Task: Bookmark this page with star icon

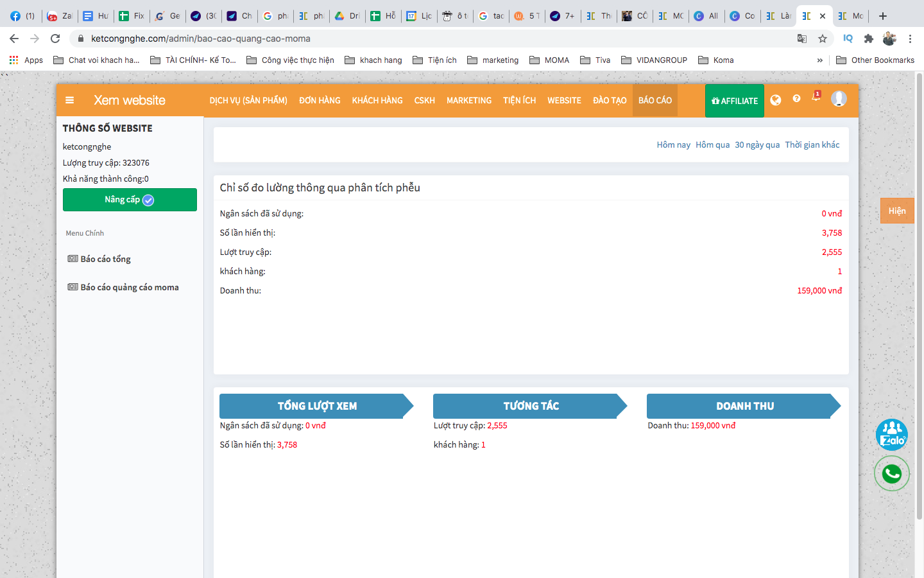Action: (x=823, y=39)
